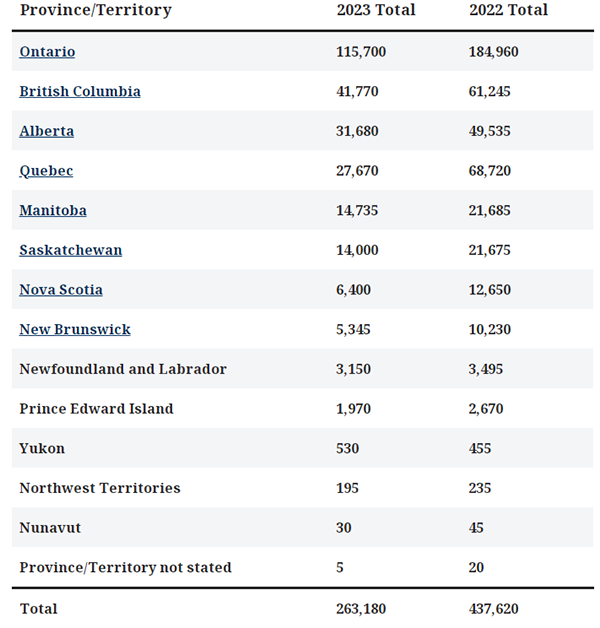Screen dimensions: 600x628
Task: Click the 2022 grand total 437,620
Action: (493, 609)
